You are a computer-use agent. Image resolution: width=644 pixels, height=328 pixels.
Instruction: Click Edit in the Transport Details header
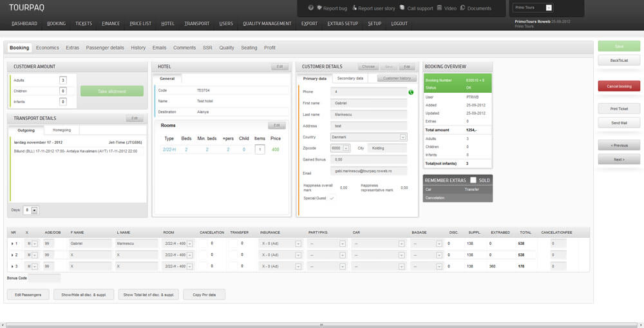[x=135, y=119]
